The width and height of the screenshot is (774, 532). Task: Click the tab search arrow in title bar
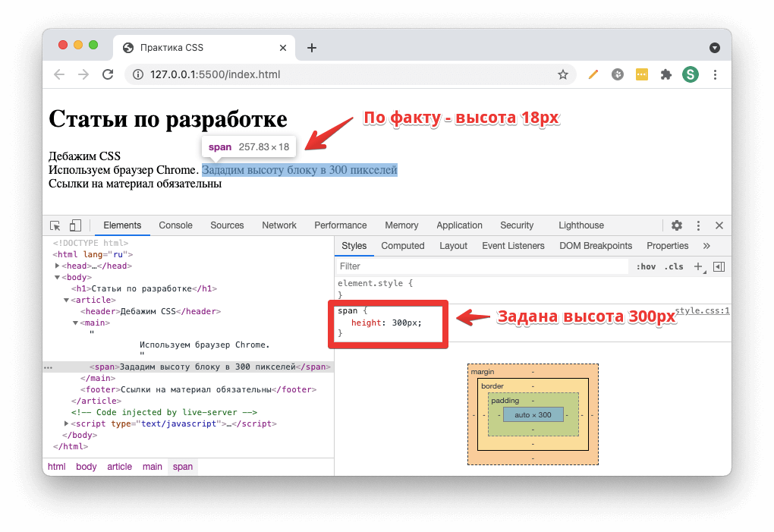[x=714, y=48]
